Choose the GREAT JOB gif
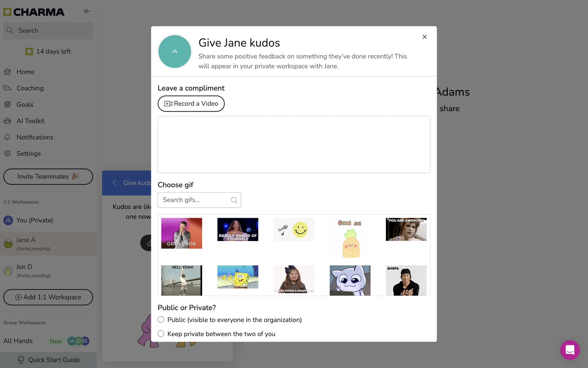Image resolution: width=588 pixels, height=368 pixels. click(x=182, y=233)
